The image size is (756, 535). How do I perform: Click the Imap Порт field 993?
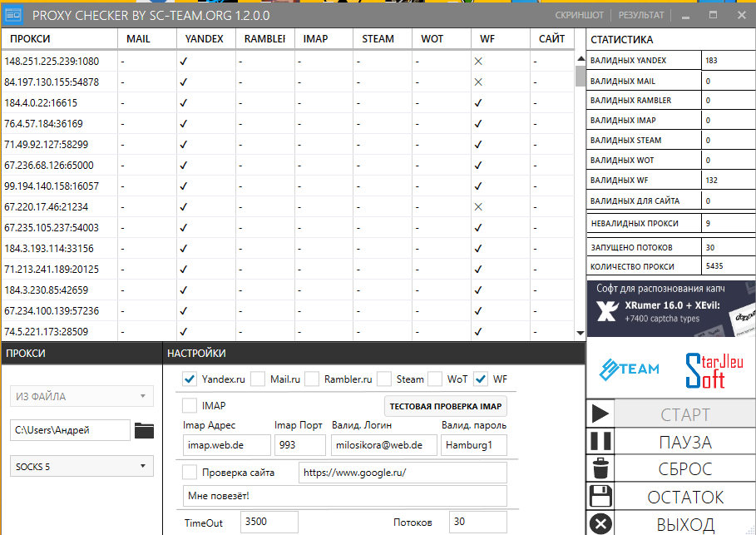[x=300, y=445]
